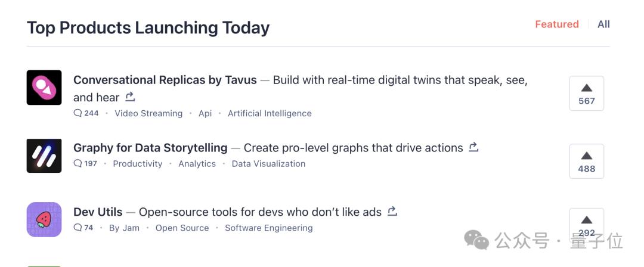Browse the Open Source topic
Screen dimensions: 644x267
coord(182,228)
